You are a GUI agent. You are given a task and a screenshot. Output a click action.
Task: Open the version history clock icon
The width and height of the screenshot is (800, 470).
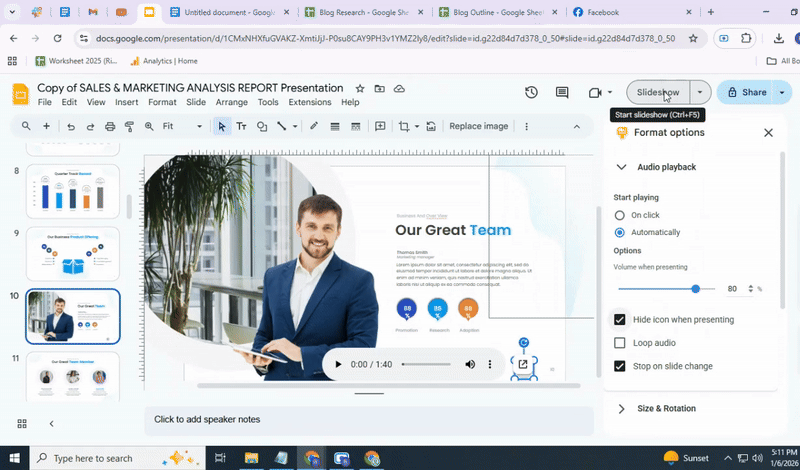532,92
